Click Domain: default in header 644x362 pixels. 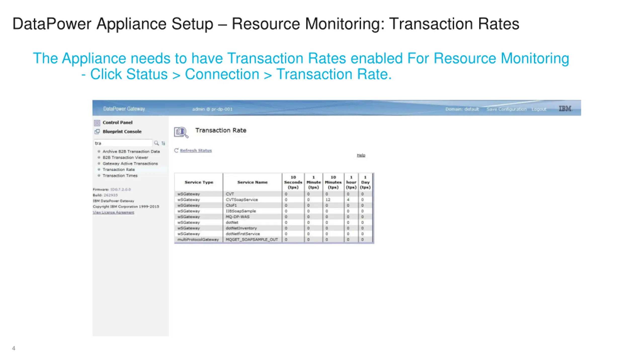point(462,109)
